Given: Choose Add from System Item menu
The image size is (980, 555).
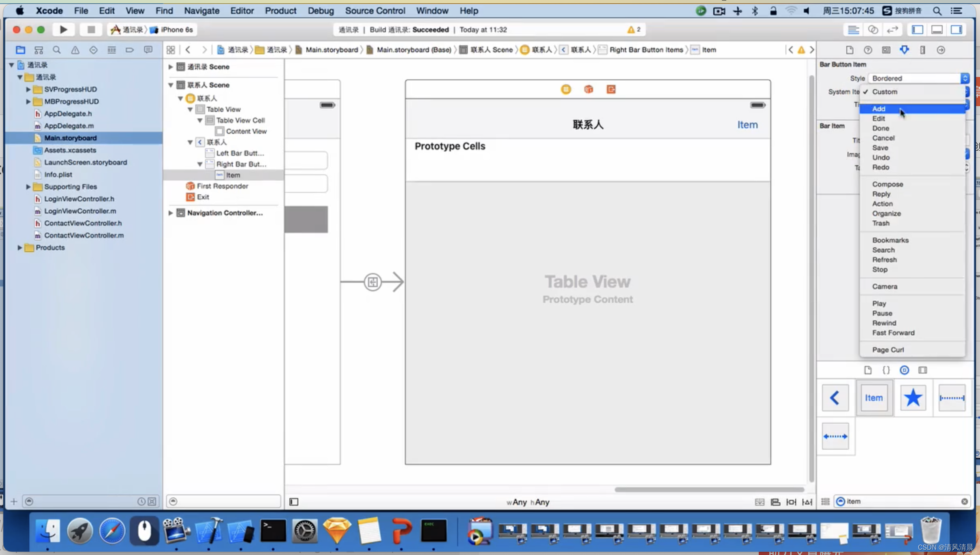Looking at the screenshot, I should 912,109.
